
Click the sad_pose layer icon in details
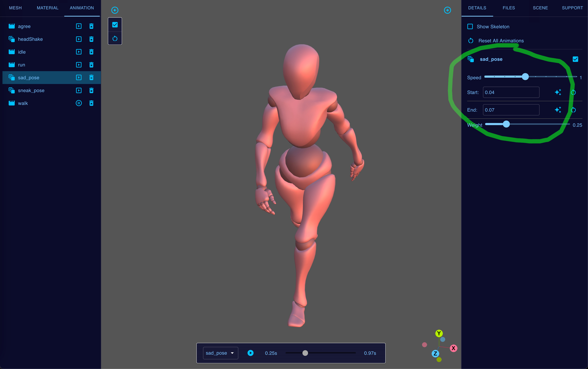pyautogui.click(x=471, y=59)
